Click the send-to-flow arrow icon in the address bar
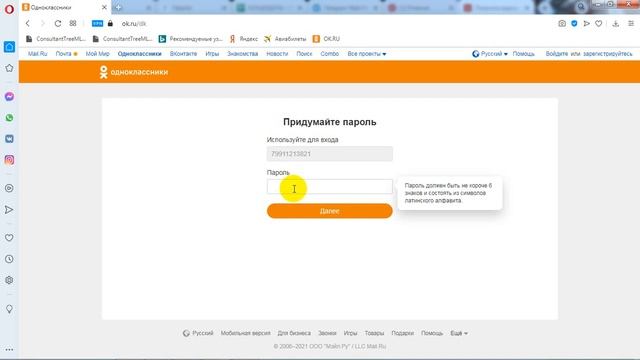Viewport: 640px width, 360px height. pos(587,24)
